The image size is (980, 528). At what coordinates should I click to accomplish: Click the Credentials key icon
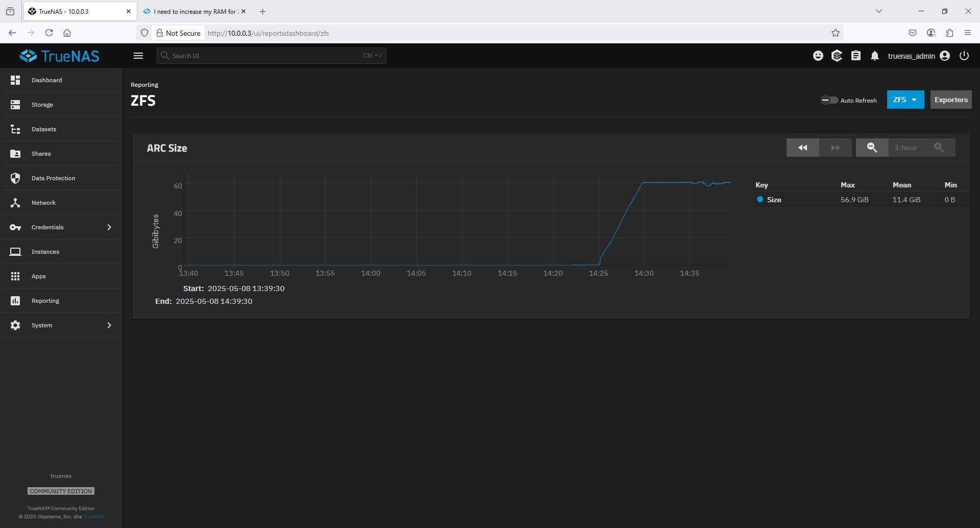pyautogui.click(x=15, y=227)
